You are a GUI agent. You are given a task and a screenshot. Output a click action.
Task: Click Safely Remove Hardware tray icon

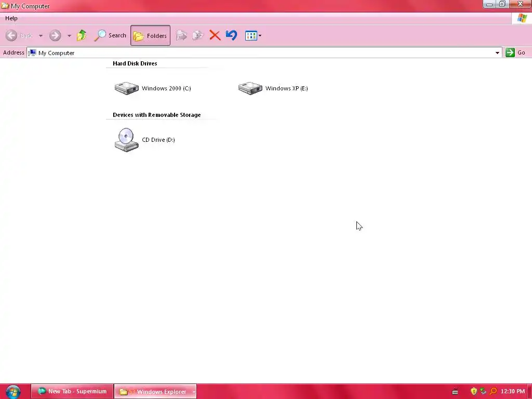point(483,391)
